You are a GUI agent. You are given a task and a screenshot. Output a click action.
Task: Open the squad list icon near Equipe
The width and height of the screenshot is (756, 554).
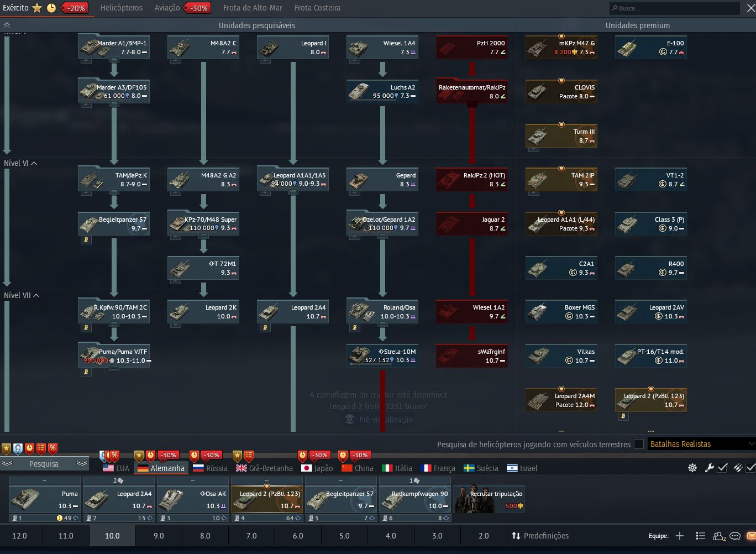tap(701, 536)
